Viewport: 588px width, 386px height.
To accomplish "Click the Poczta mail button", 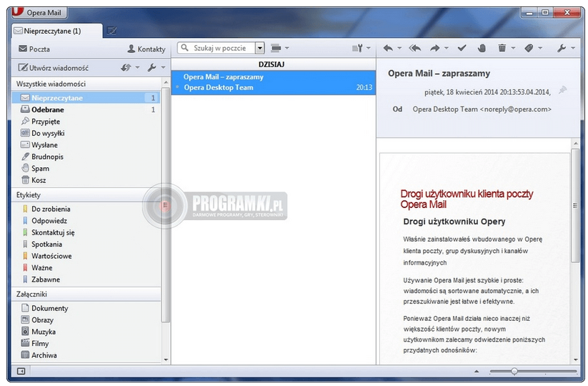I will [34, 49].
